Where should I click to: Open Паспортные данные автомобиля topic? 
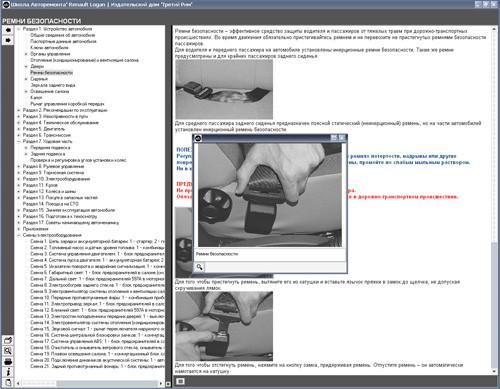tap(63, 41)
